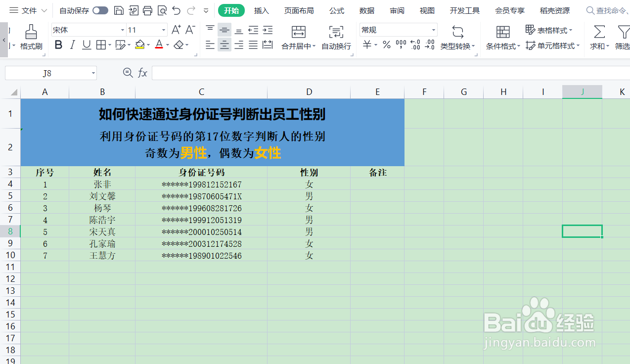Open Developer Tools (开发工具) tab
Viewport: 630px width, 364px height.
pos(465,10)
